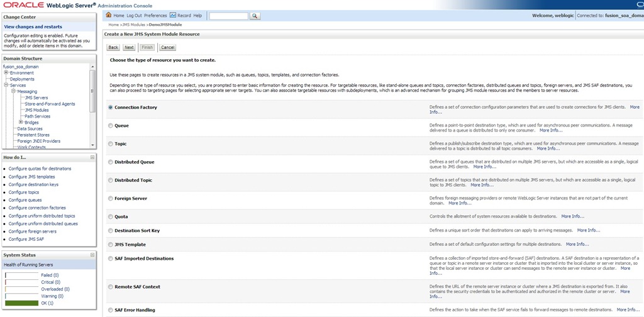Click the Next button
644x317 pixels.
pos(129,47)
